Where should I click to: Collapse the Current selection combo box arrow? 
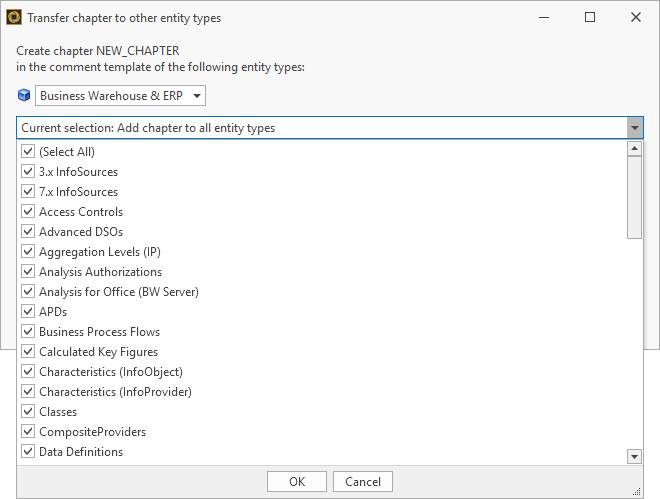(x=634, y=128)
